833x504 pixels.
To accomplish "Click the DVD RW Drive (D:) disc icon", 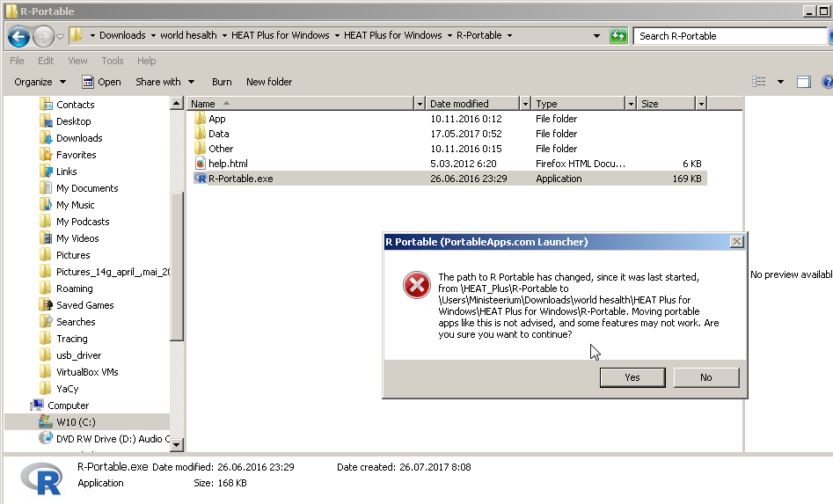I will point(46,438).
